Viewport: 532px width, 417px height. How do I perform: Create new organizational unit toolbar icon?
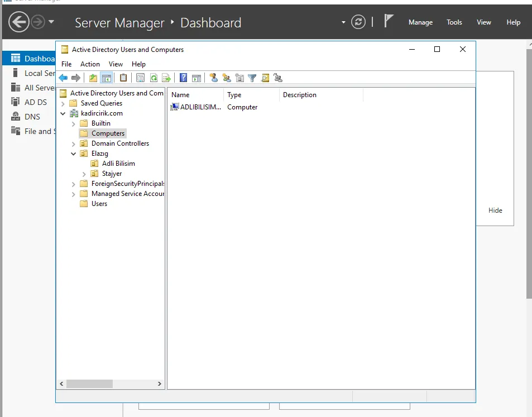point(239,78)
